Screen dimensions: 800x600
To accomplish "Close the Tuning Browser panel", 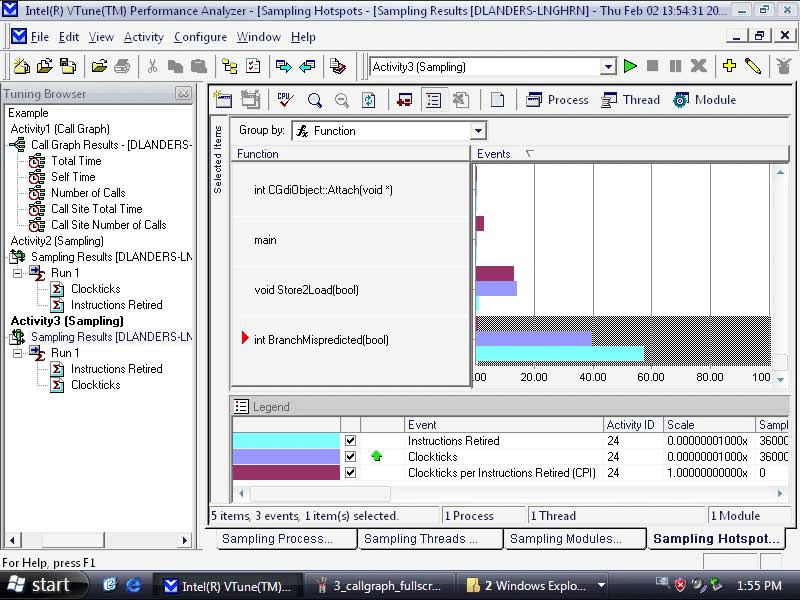I will pyautogui.click(x=183, y=93).
